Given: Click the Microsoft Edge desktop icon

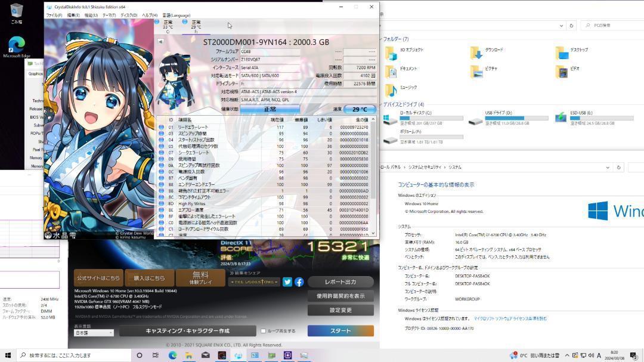Looking at the screenshot, I should point(17,47).
